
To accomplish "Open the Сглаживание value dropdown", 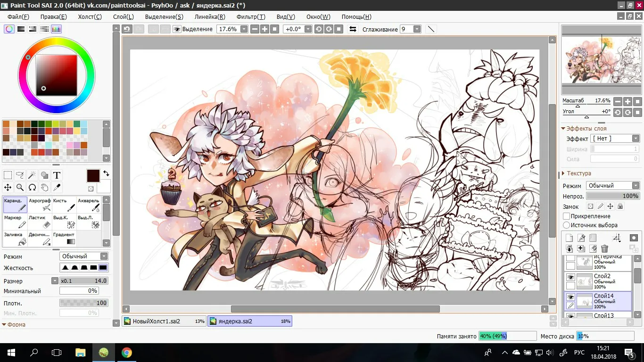I will tap(417, 29).
